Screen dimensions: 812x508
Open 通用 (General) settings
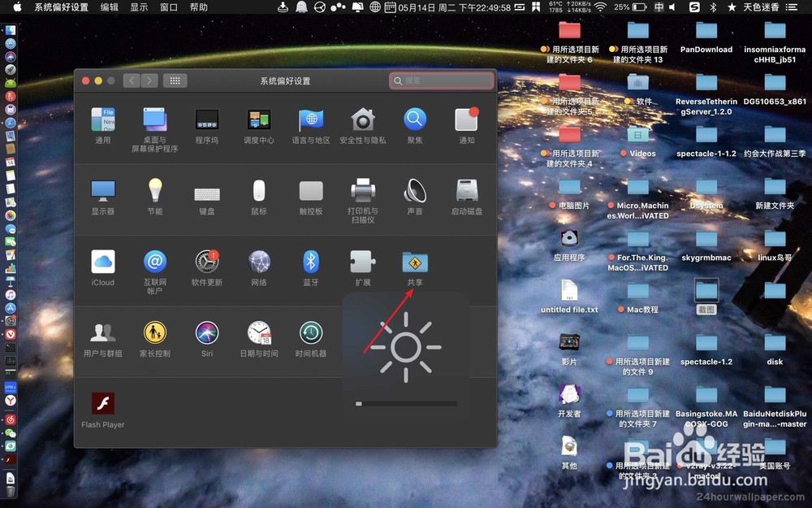tap(102, 119)
